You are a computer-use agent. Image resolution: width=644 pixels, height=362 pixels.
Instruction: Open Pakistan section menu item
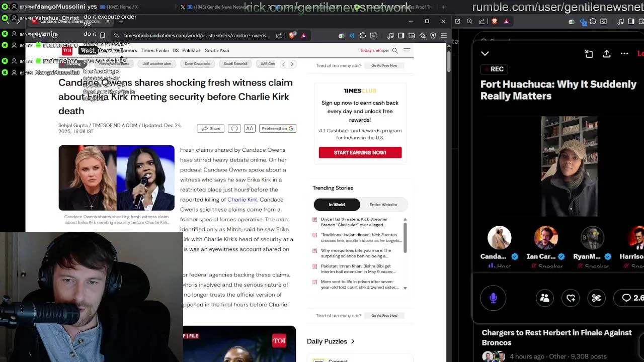click(x=192, y=50)
